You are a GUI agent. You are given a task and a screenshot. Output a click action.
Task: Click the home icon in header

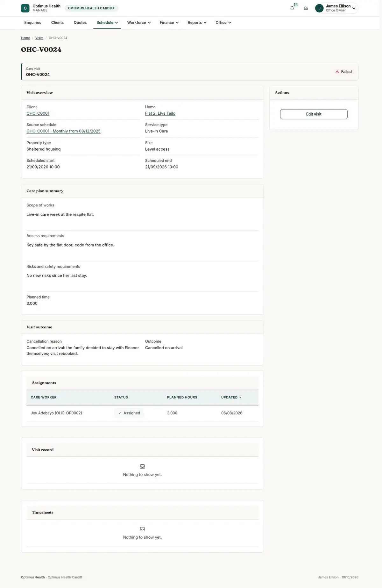[x=306, y=8]
